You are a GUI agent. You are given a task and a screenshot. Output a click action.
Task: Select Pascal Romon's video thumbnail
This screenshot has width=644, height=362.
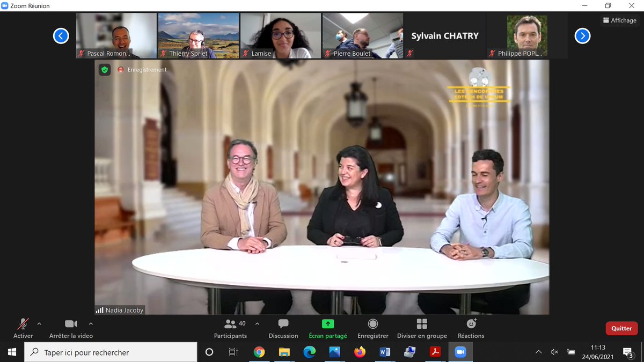click(x=116, y=36)
